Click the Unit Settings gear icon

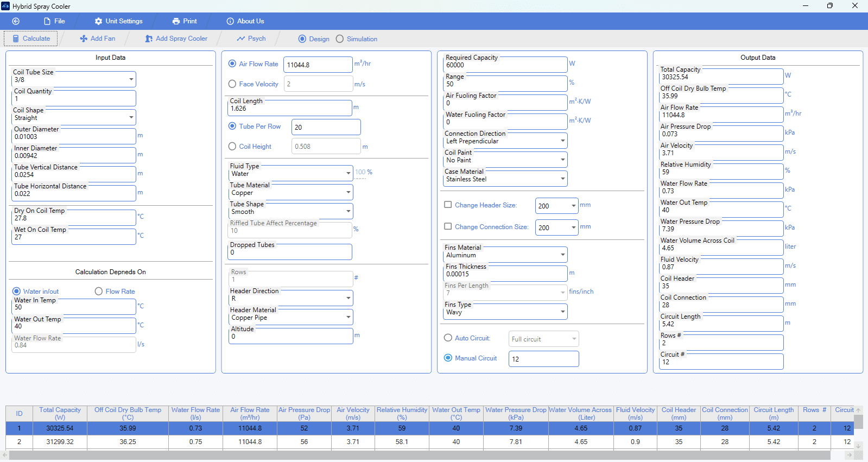[98, 21]
